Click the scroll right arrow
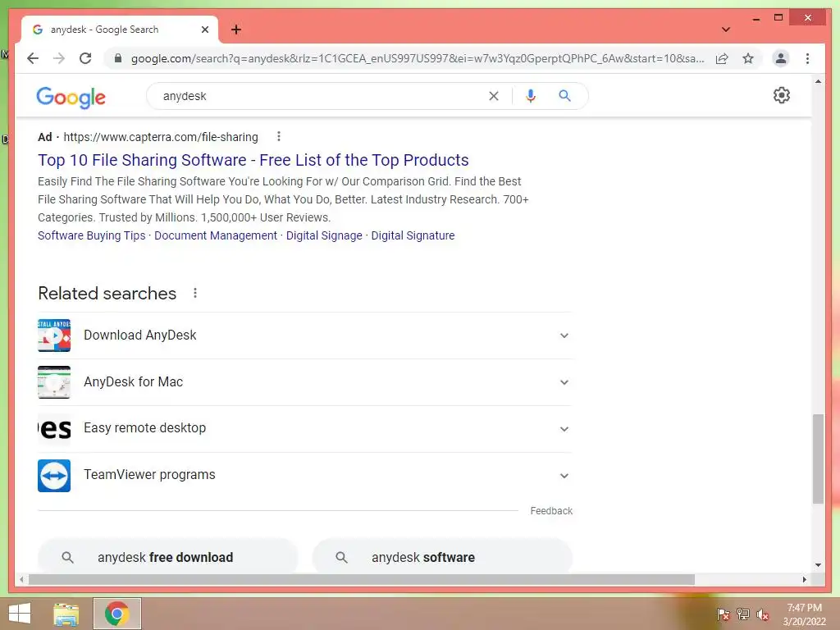This screenshot has width=840, height=630. pyautogui.click(x=804, y=579)
